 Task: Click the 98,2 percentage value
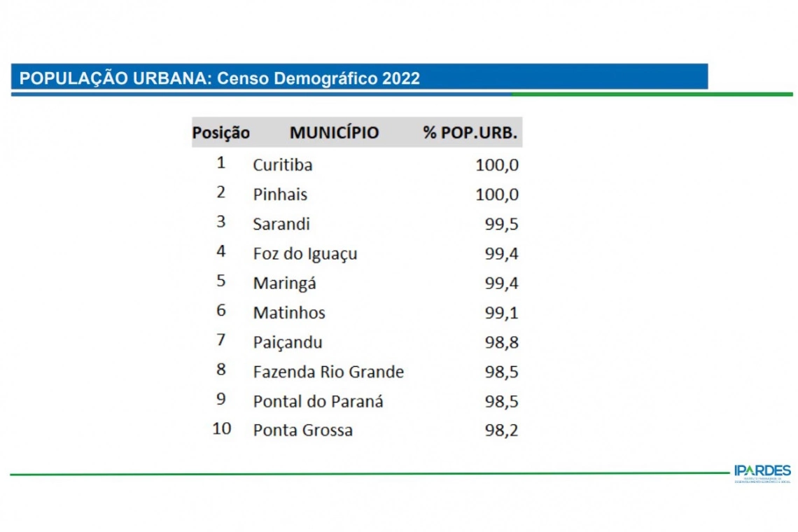point(501,430)
